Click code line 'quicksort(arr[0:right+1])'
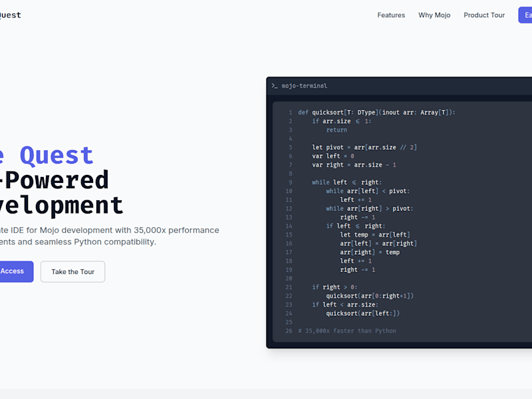The height and width of the screenshot is (399, 532). click(370, 296)
